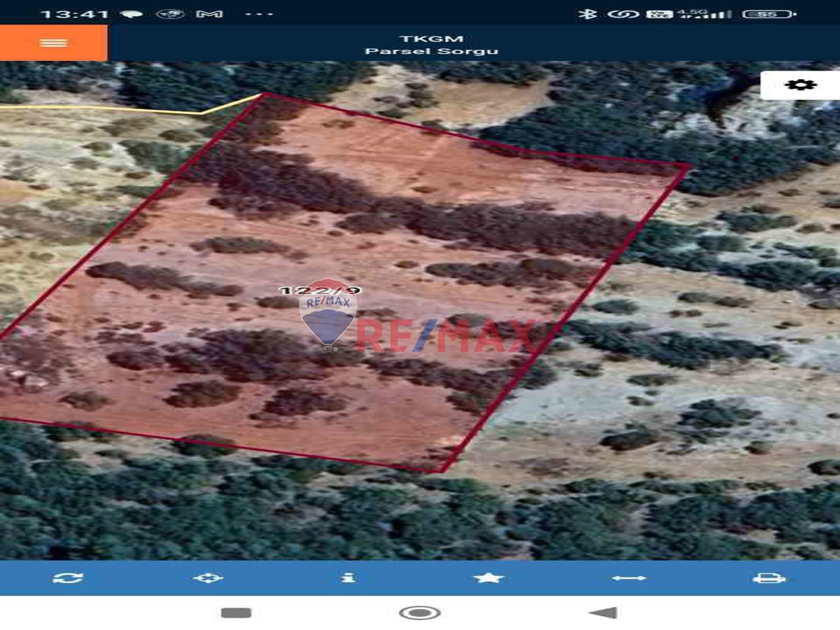Open the orange hamburger menu
Image resolution: width=840 pixels, height=630 pixels.
[x=53, y=43]
